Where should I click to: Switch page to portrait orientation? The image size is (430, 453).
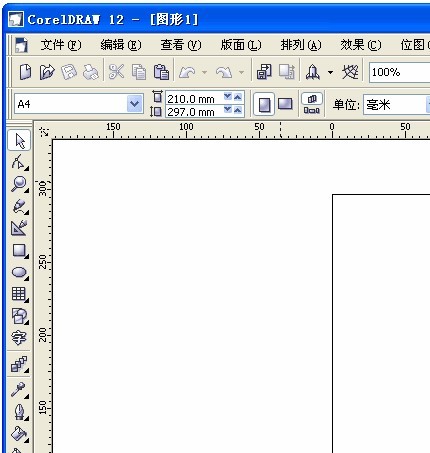(264, 105)
